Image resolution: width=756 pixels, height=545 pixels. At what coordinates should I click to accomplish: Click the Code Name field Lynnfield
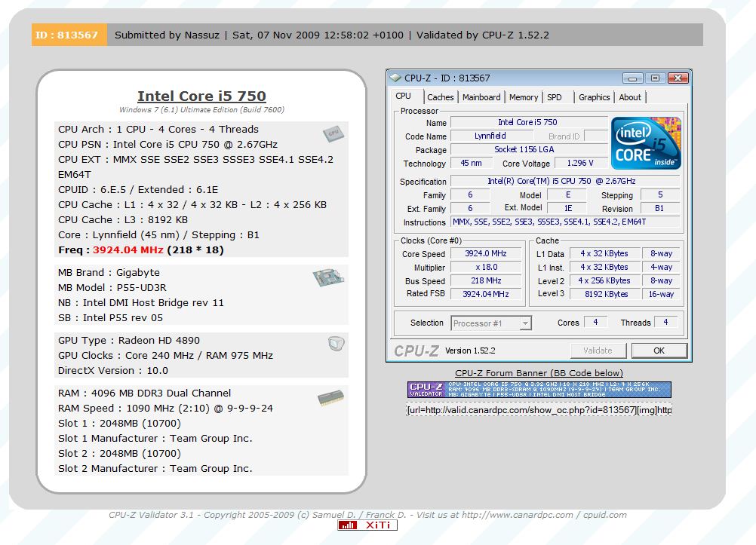click(491, 136)
